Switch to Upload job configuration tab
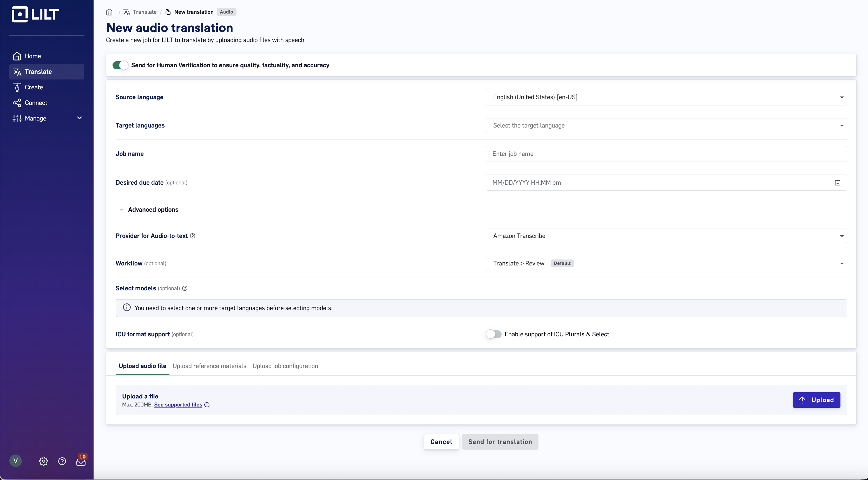 coord(285,366)
